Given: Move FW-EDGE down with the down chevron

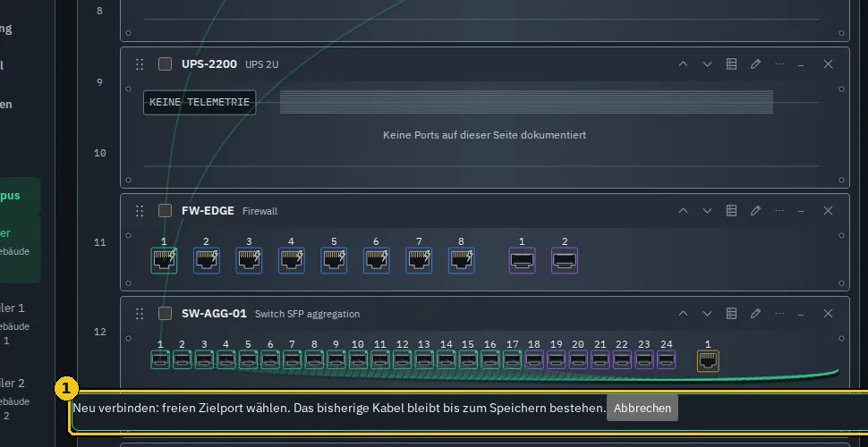Looking at the screenshot, I should (x=707, y=211).
